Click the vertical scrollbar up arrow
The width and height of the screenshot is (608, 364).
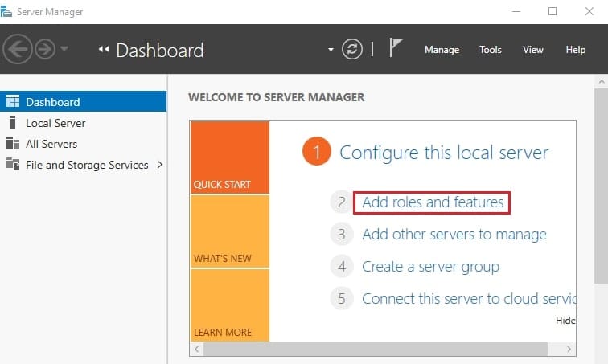(x=602, y=82)
